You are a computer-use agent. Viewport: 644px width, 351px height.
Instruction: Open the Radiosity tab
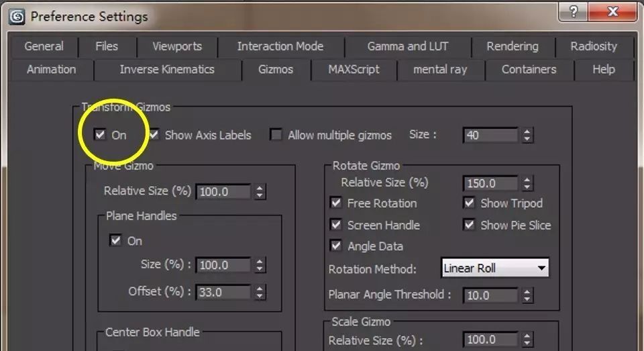coord(594,46)
